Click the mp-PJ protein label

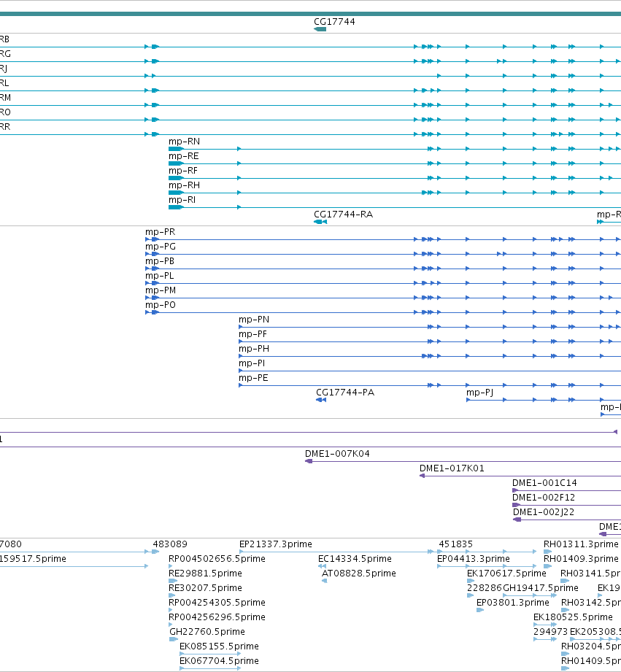(480, 392)
